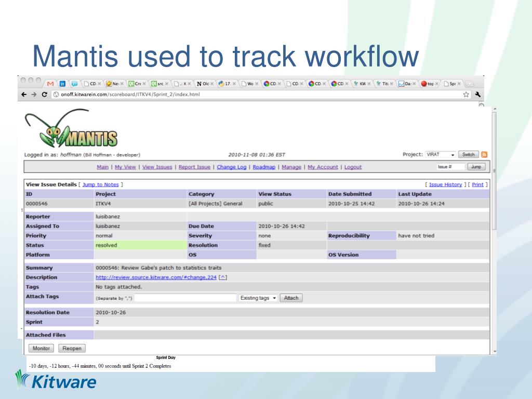
Task: Click the 'No tags attached.' text
Action: 119,287
